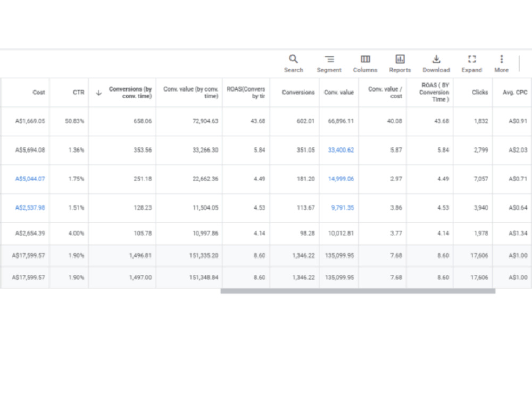The image size is (532, 399).
Task: Select the value cell 72,904.63
Action: click(205, 121)
